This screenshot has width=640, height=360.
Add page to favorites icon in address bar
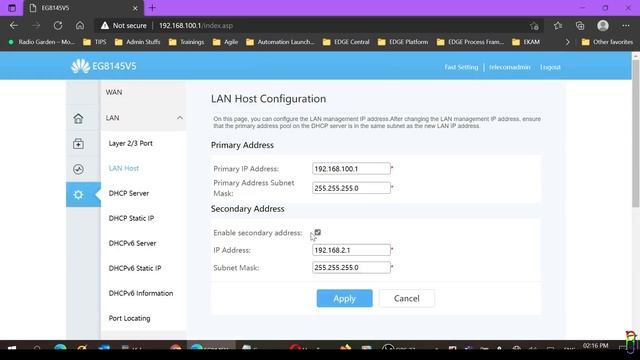click(534, 26)
